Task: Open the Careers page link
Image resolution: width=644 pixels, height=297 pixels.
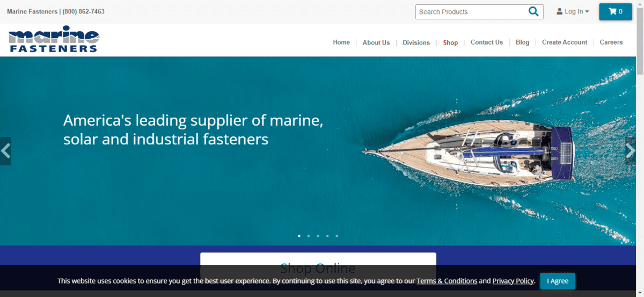Action: 611,42
